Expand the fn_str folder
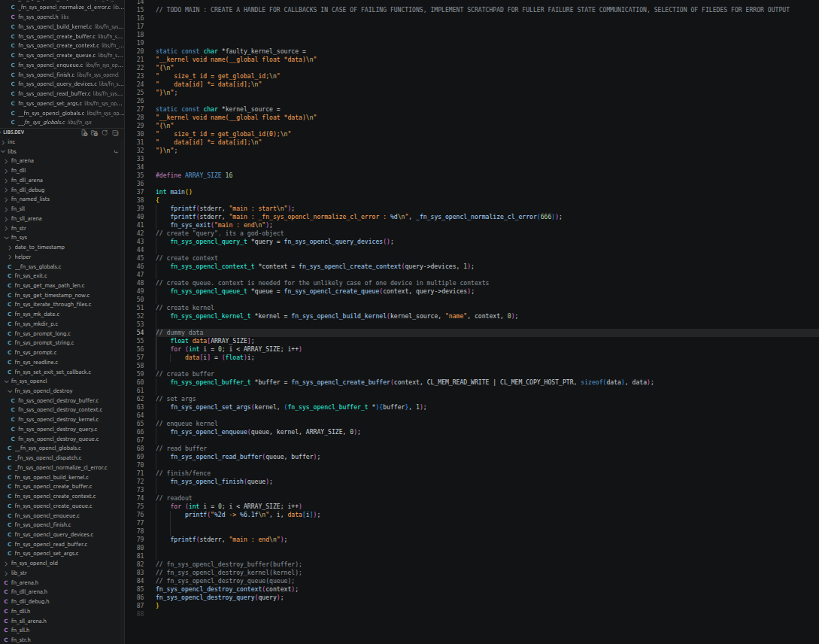The height and width of the screenshot is (644, 819). tap(18, 228)
